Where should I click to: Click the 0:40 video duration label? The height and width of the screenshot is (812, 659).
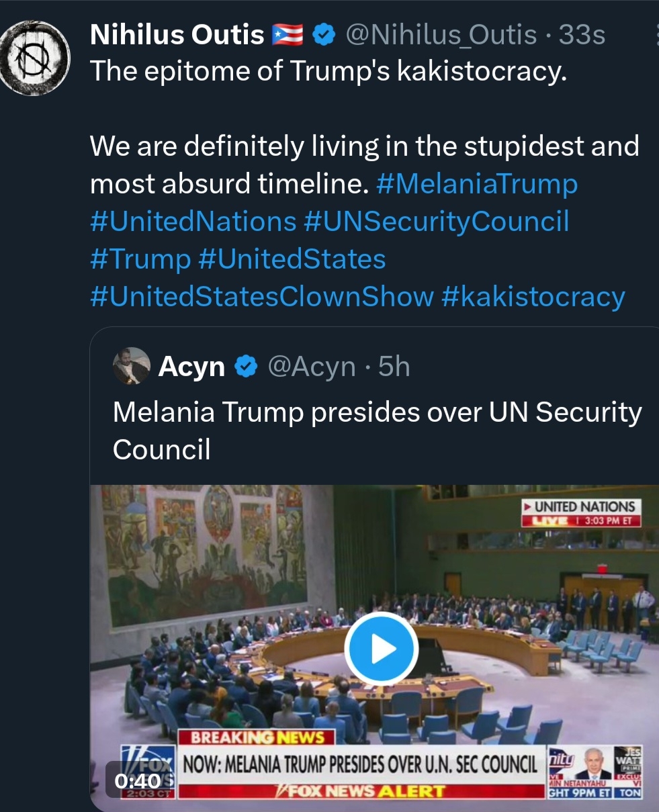138,780
